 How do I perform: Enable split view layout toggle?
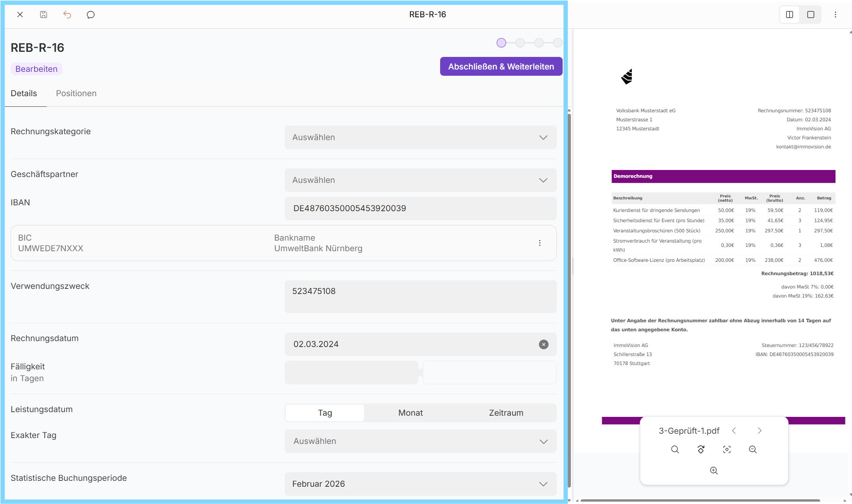click(x=790, y=15)
